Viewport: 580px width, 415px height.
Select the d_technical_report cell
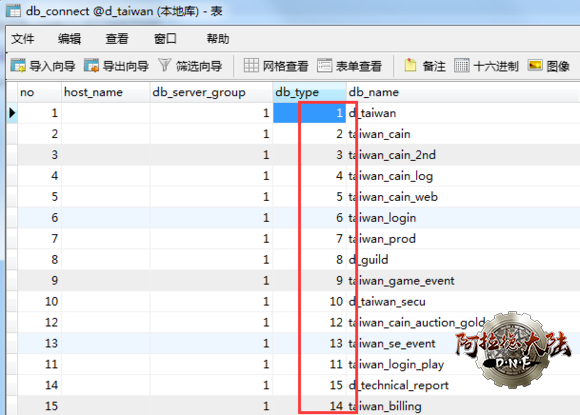click(463, 385)
